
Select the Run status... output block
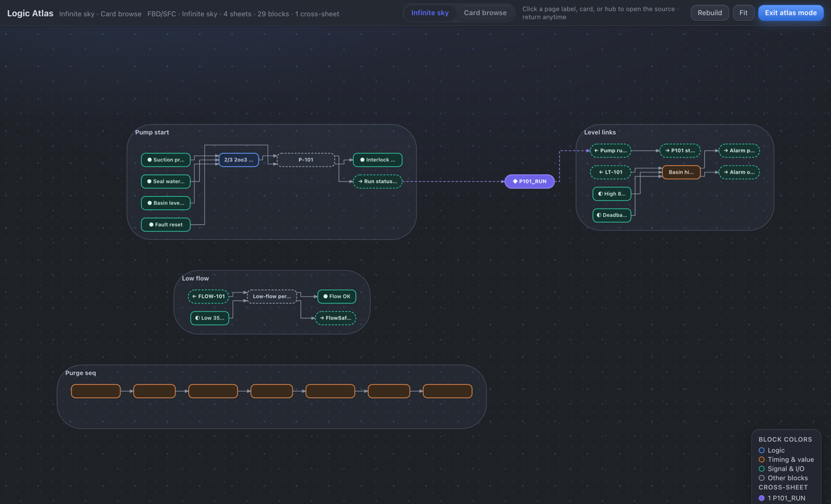377,181
